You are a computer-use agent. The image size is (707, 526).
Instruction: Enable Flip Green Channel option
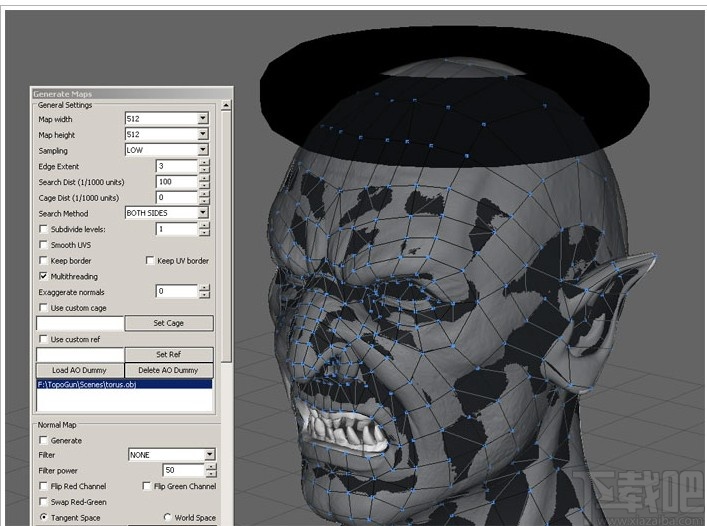coord(147,486)
